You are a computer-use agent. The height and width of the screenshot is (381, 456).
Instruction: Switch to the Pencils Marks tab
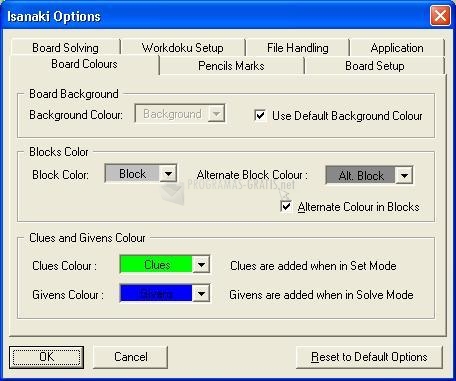click(x=231, y=66)
